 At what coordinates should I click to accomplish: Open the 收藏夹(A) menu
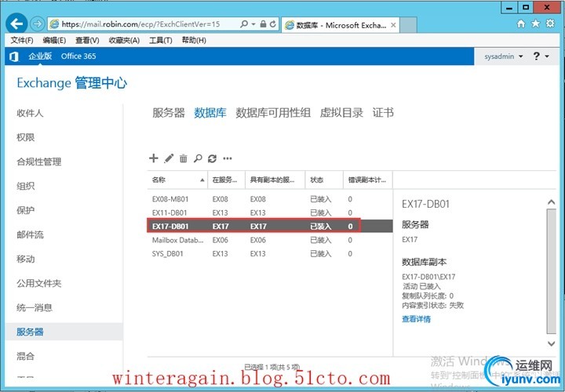pyautogui.click(x=124, y=40)
